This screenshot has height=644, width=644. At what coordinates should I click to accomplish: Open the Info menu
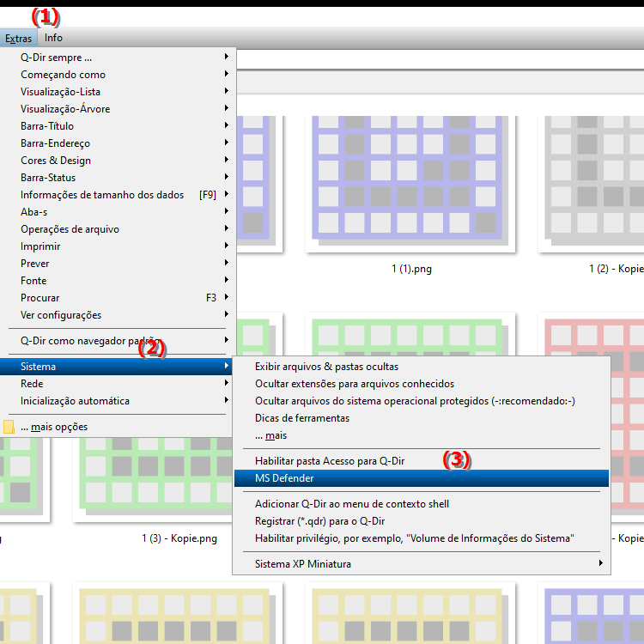(x=53, y=38)
